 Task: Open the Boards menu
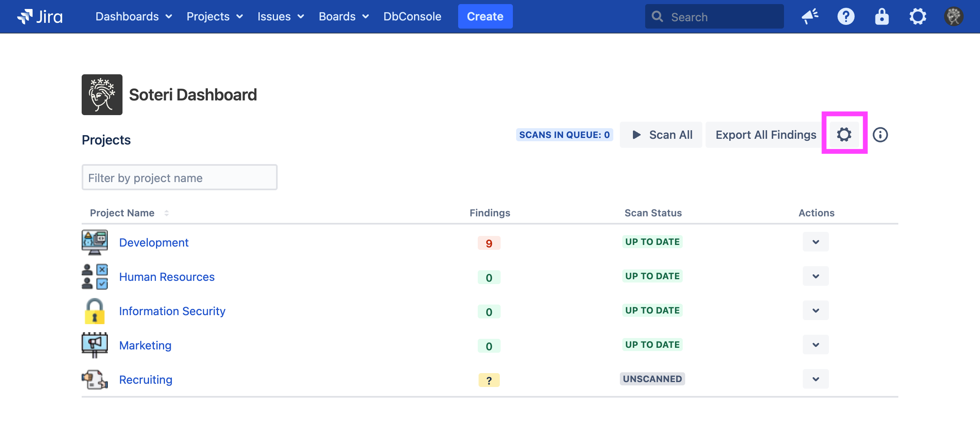point(343,17)
